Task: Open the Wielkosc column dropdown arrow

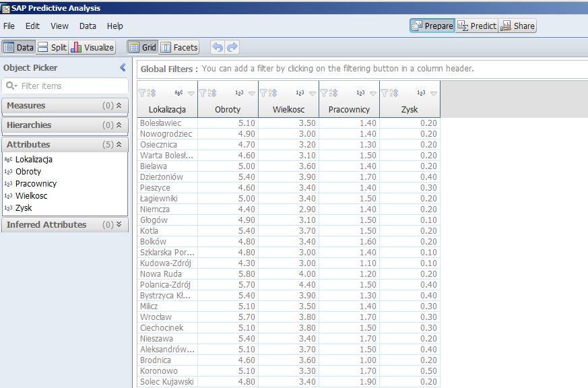Action: click(x=313, y=94)
